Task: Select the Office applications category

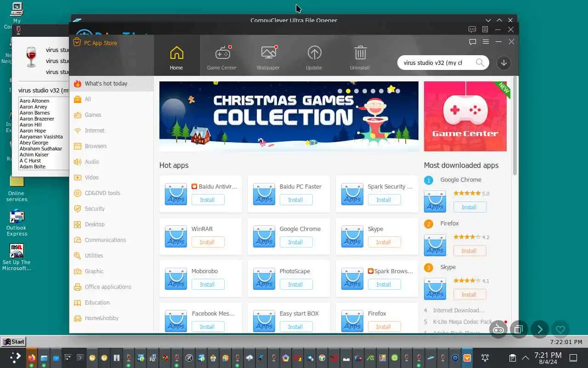Action: coord(111,287)
